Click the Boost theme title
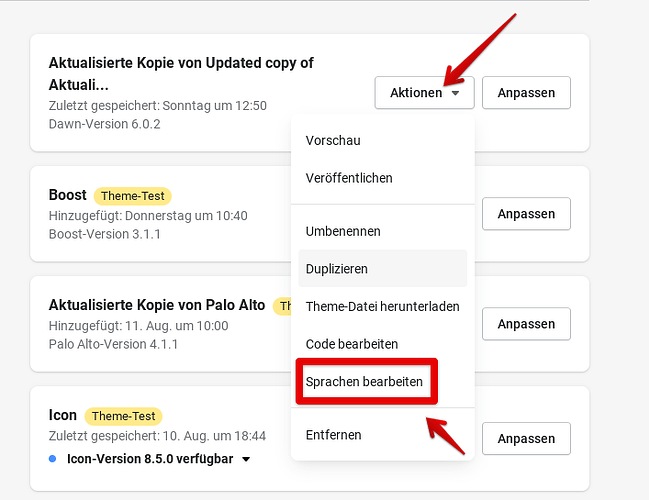 click(67, 195)
